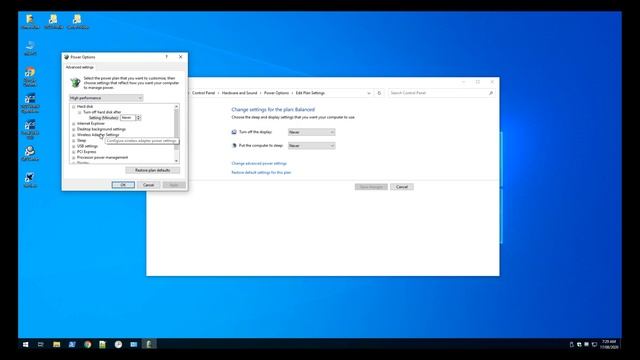Collapse the Hard disk tree node
Image resolution: width=640 pixels, height=360 pixels.
pyautogui.click(x=74, y=107)
